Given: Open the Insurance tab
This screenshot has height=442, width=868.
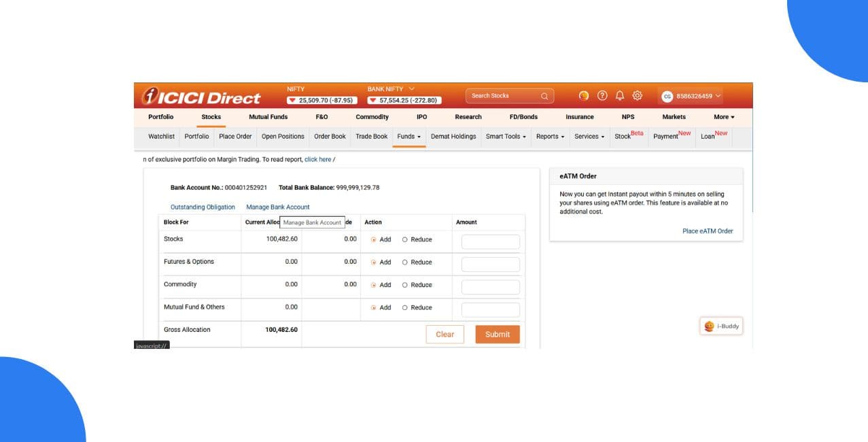Looking at the screenshot, I should 580,117.
